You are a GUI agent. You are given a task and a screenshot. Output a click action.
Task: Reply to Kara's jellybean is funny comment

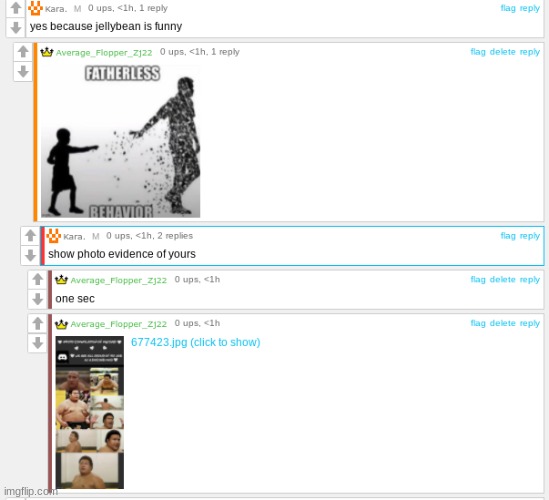tap(529, 8)
